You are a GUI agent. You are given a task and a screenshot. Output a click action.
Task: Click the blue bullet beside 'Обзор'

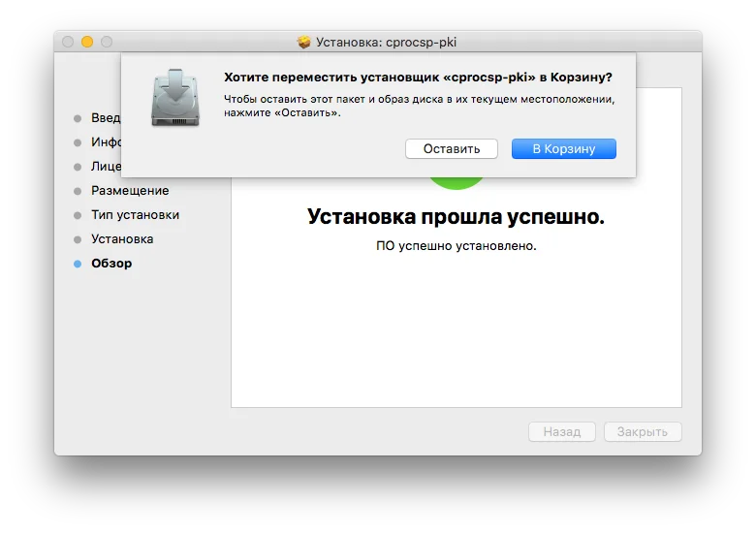click(78, 264)
